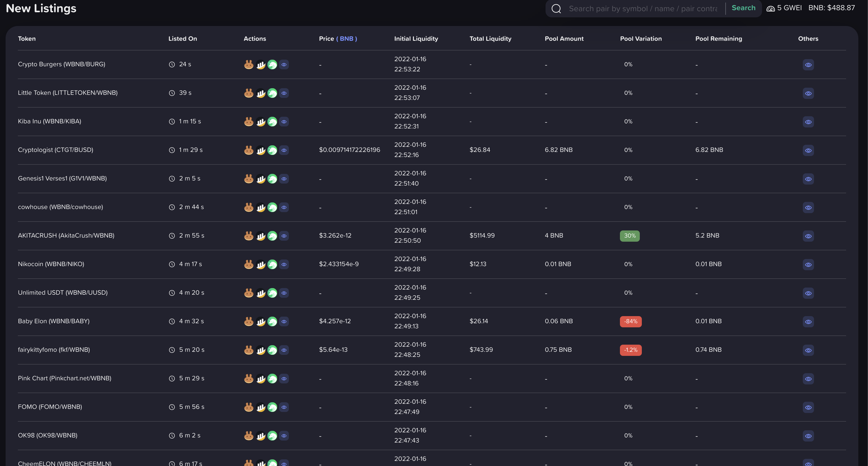Screen dimensions: 868x466
Task: Open chart icon for Unlimited USDT row
Action: coord(261,293)
